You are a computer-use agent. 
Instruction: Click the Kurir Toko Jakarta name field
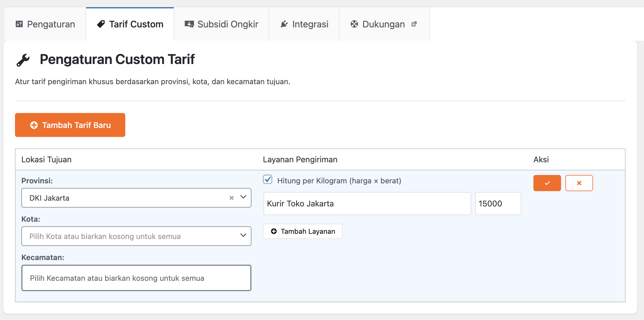(x=367, y=204)
